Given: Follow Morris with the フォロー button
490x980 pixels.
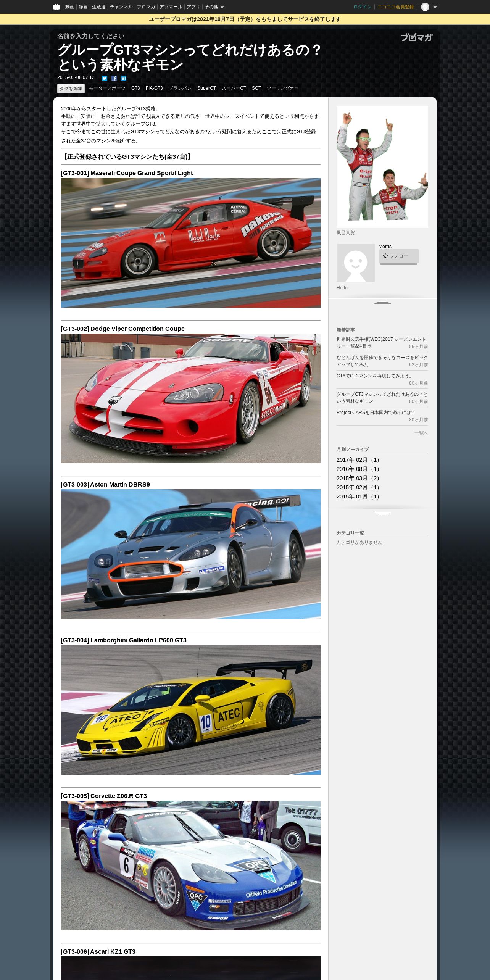Looking at the screenshot, I should pos(398,256).
